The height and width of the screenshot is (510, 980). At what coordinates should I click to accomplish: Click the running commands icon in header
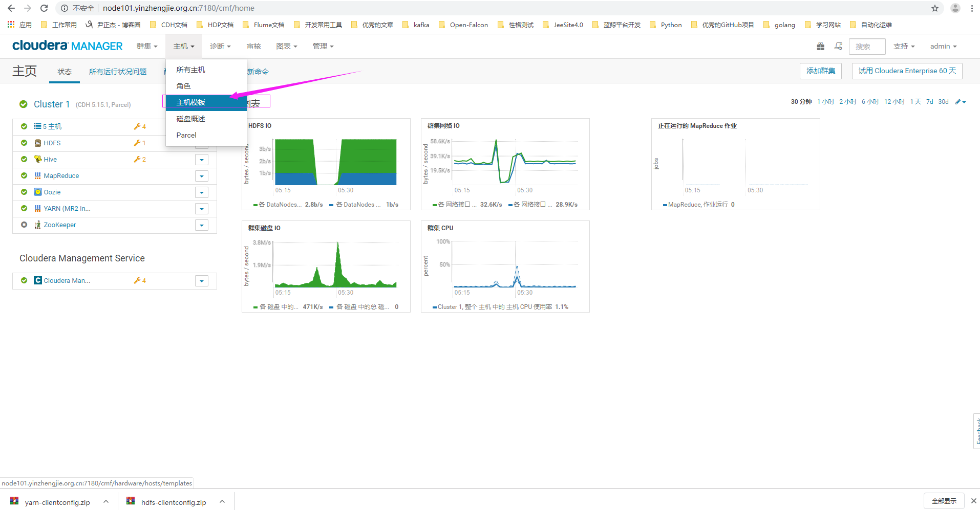[838, 47]
